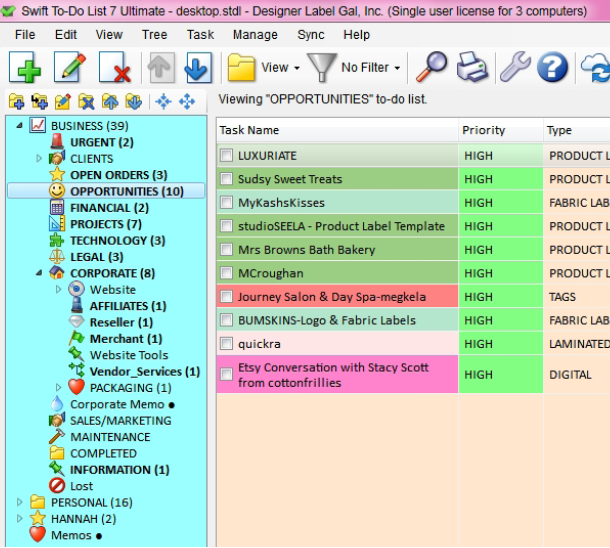Expand the CLIENTS tree node

(x=39, y=158)
